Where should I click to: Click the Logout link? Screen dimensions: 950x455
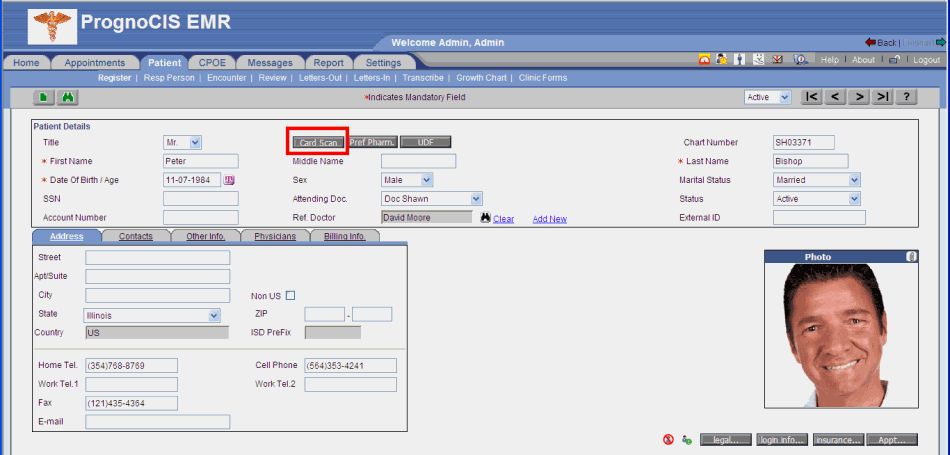926,60
